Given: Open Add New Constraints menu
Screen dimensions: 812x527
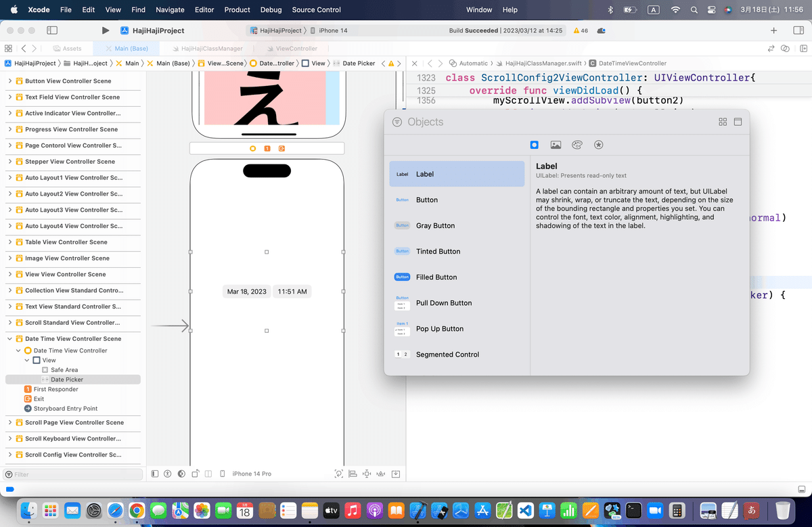Looking at the screenshot, I should [367, 474].
